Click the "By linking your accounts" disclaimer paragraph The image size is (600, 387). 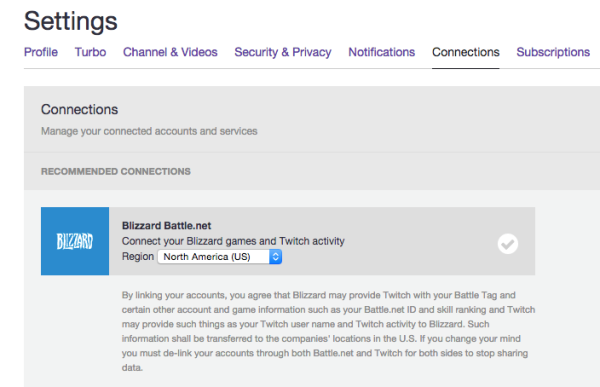(328, 331)
